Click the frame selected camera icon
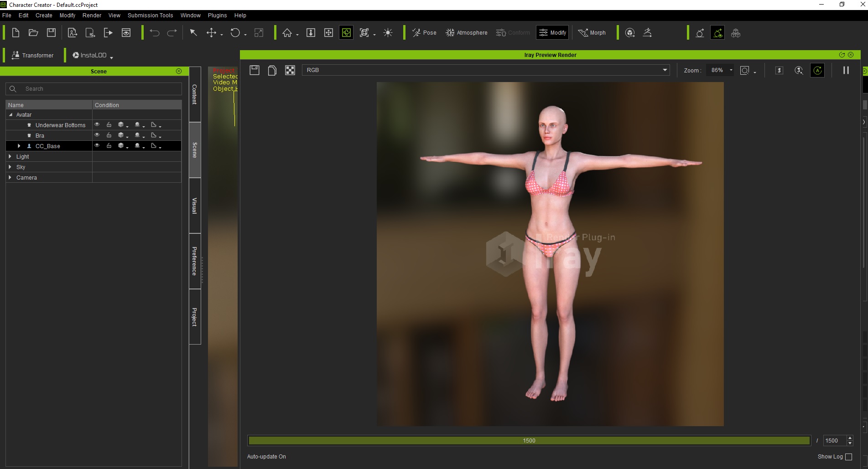Screen dimensions: 868x469 pos(364,33)
